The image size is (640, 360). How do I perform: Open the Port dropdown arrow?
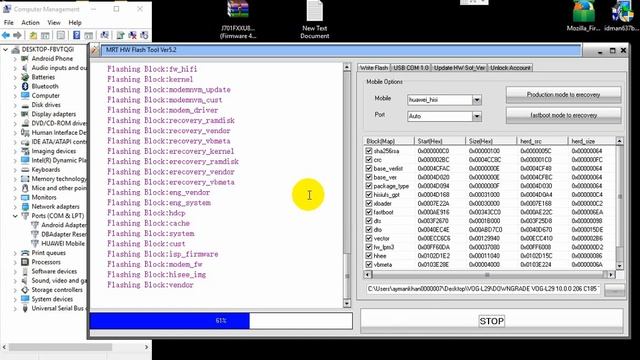tap(477, 116)
